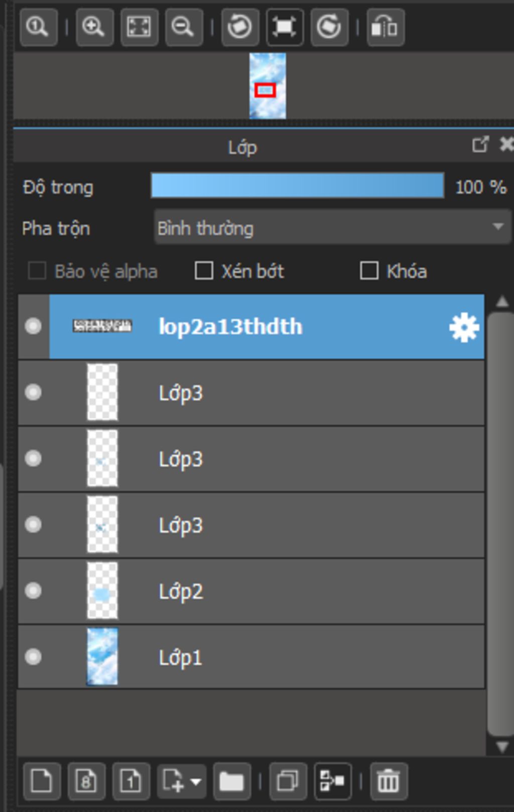
Task: Click the zoom out magnifier icon
Action: tap(184, 27)
